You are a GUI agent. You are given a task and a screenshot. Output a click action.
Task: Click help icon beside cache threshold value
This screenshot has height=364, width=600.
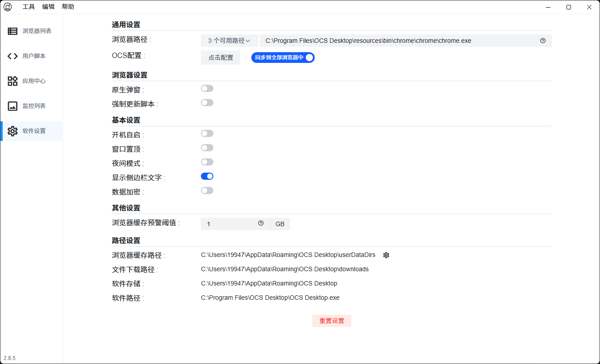pyautogui.click(x=261, y=223)
